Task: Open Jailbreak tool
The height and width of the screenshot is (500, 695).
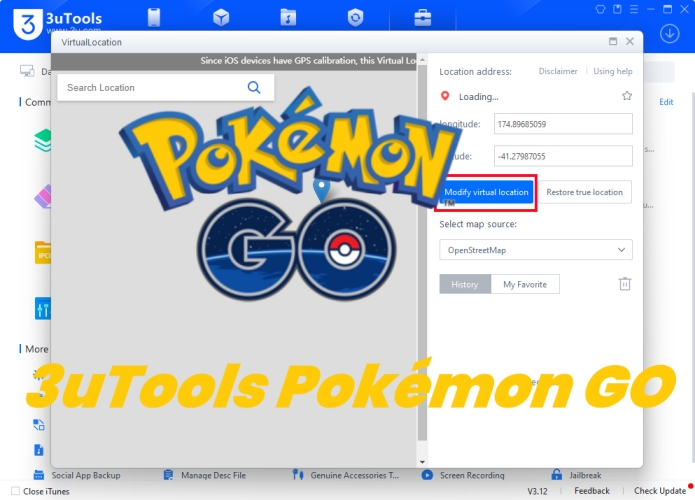Action: click(x=576, y=475)
